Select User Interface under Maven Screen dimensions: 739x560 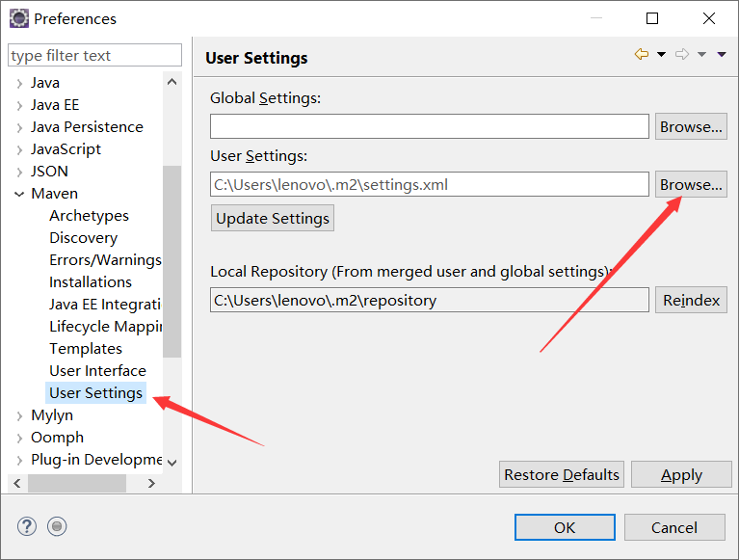97,370
